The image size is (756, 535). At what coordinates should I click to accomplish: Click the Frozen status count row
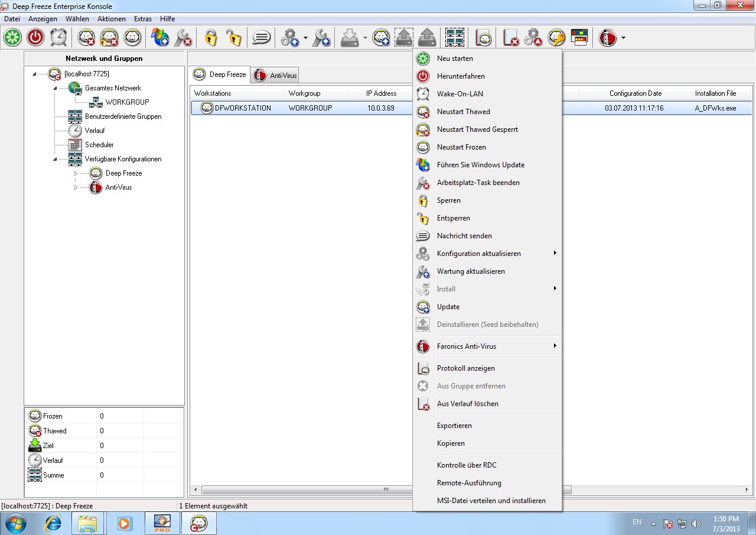point(104,416)
